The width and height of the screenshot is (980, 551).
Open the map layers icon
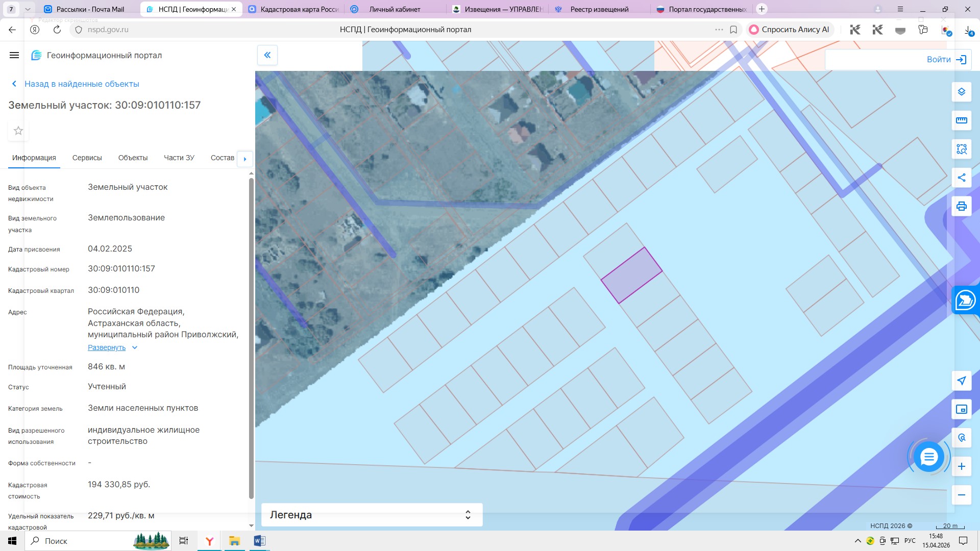pos(961,92)
